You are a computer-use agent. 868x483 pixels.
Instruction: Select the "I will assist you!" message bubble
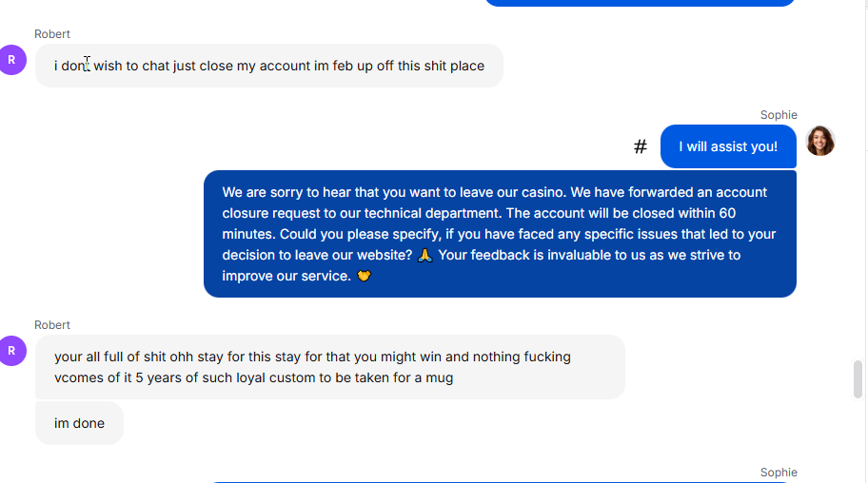pos(728,146)
